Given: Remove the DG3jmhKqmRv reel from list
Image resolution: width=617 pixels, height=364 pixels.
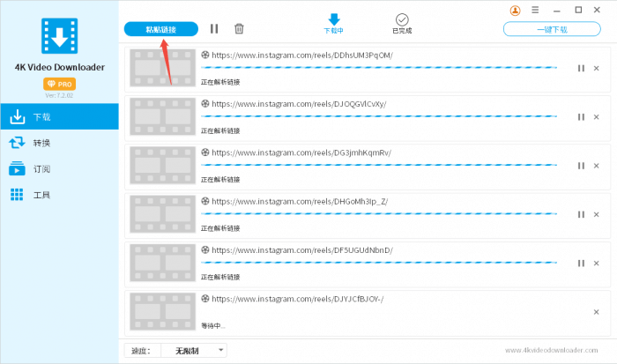Looking at the screenshot, I should click(597, 166).
